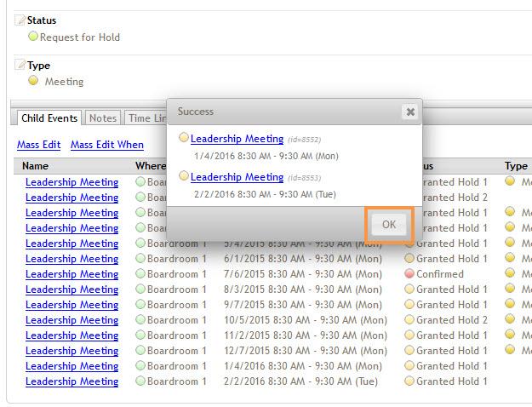Click the 1/4/2016 date text in Success dialog
This screenshot has height=407, width=532.
(x=266, y=156)
